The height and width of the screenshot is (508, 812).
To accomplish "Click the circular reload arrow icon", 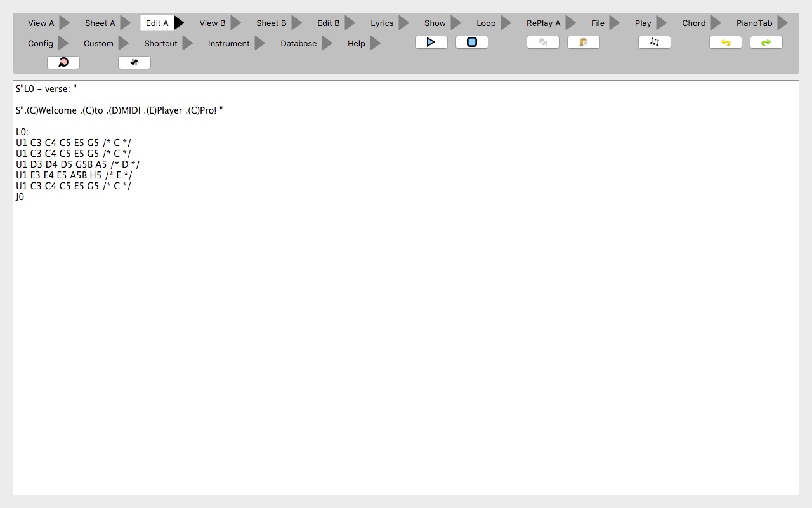I will pyautogui.click(x=63, y=62).
